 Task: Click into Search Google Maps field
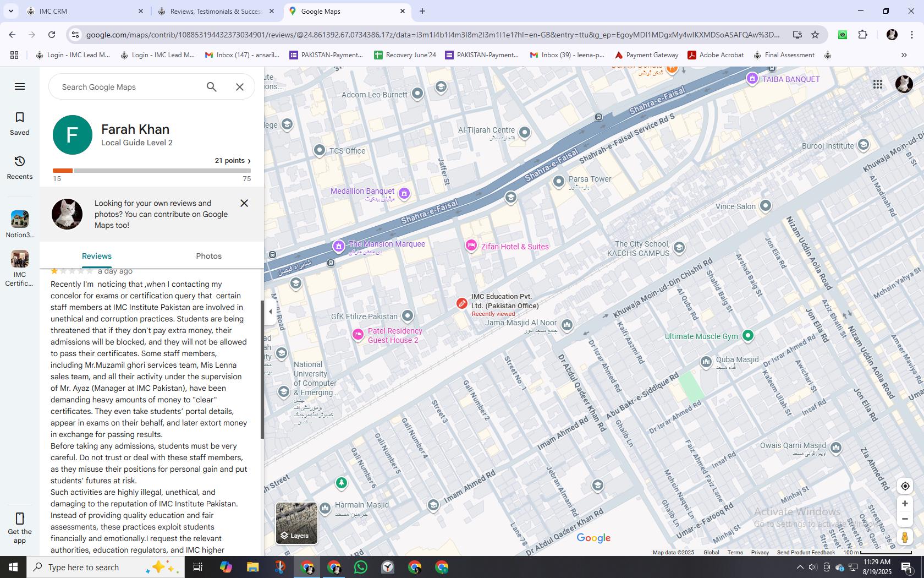point(129,87)
